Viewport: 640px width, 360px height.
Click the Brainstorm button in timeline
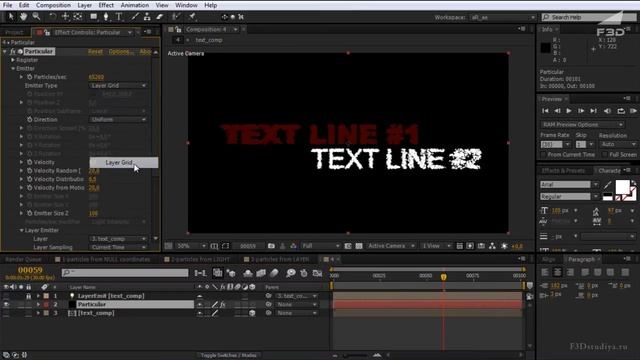[291, 273]
